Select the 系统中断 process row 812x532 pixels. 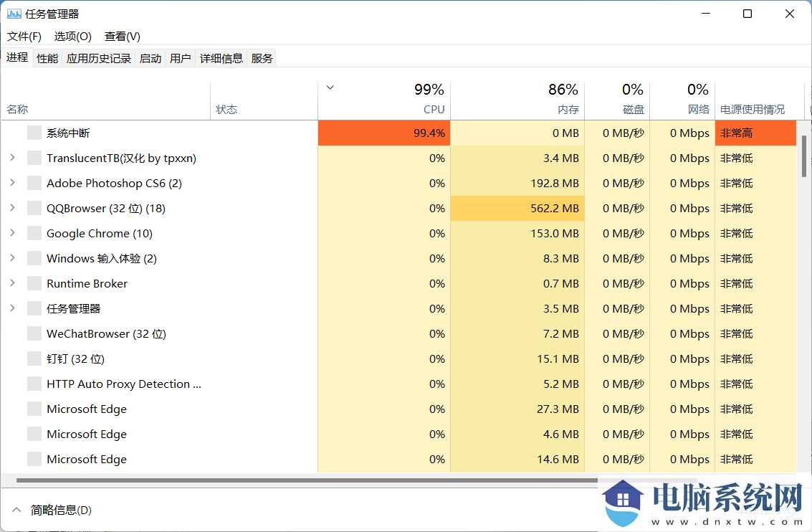click(143, 133)
